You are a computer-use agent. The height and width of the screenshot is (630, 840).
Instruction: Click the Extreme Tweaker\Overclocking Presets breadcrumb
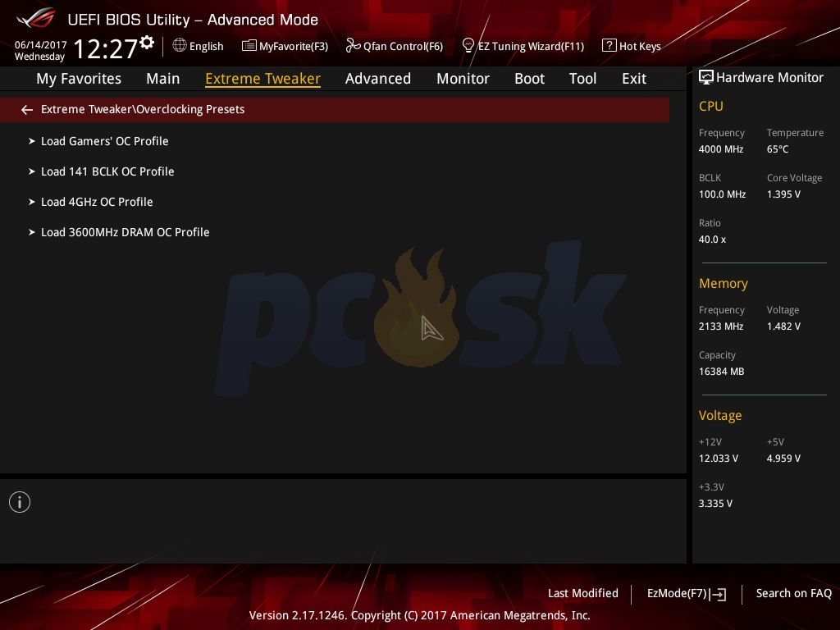(143, 109)
